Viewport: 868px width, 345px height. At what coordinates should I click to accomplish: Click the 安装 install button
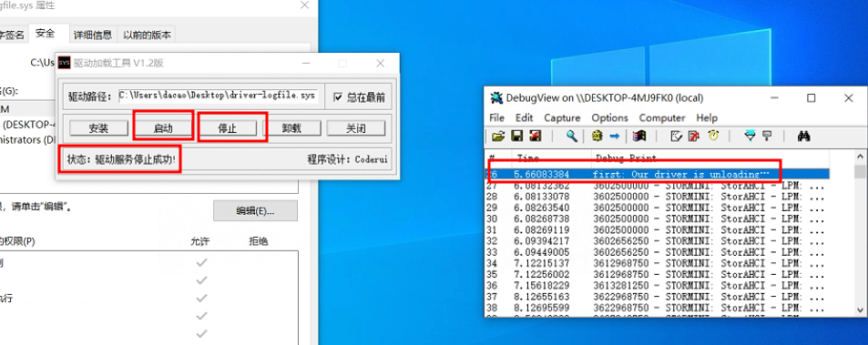pyautogui.click(x=98, y=128)
